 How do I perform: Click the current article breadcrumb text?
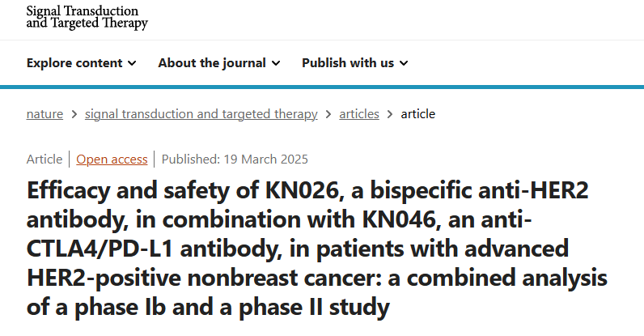coord(417,114)
